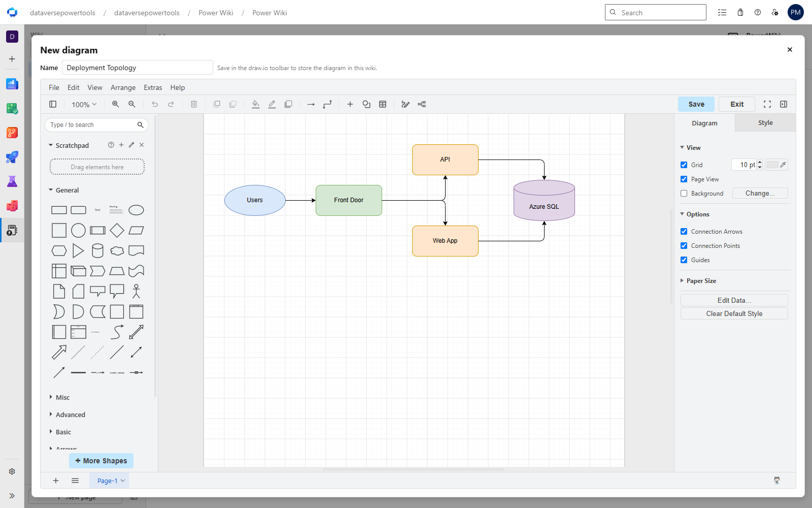Open Scratchpad help question icon

(111, 145)
